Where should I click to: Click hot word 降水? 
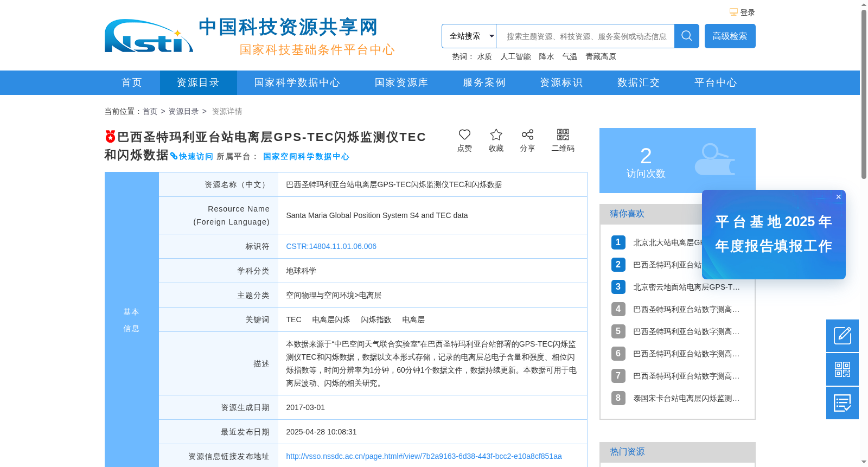point(546,56)
